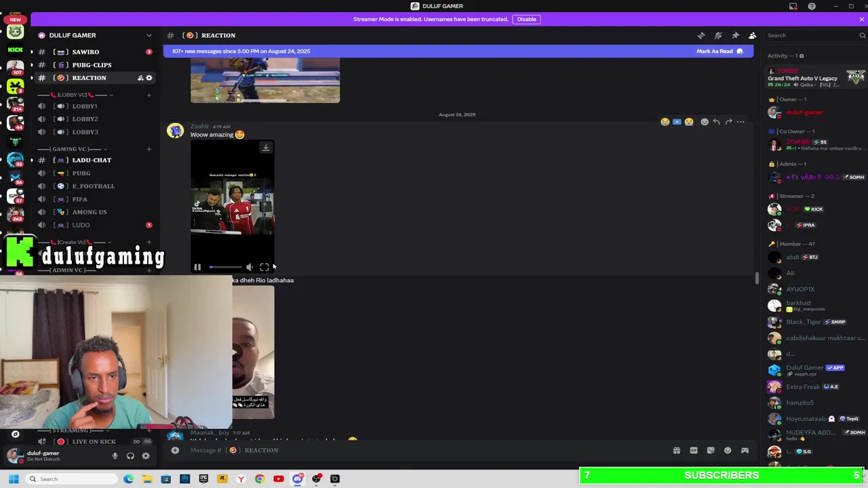This screenshot has width=868, height=488.
Task: Create invite for REACTION channel
Action: point(140,78)
